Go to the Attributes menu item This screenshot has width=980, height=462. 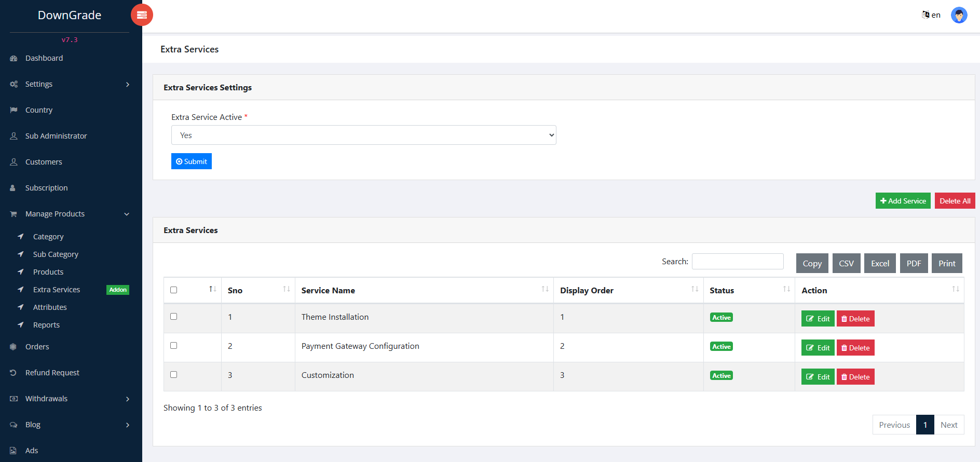click(50, 307)
